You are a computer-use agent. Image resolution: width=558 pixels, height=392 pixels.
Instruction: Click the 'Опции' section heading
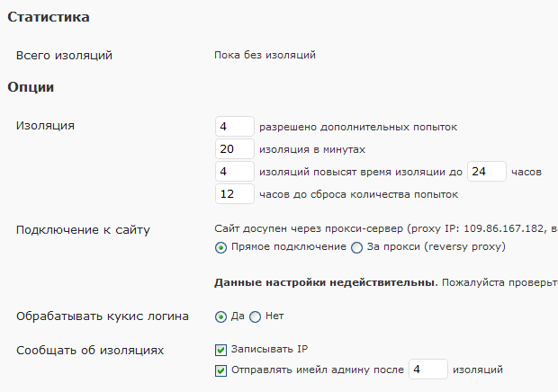(x=31, y=87)
